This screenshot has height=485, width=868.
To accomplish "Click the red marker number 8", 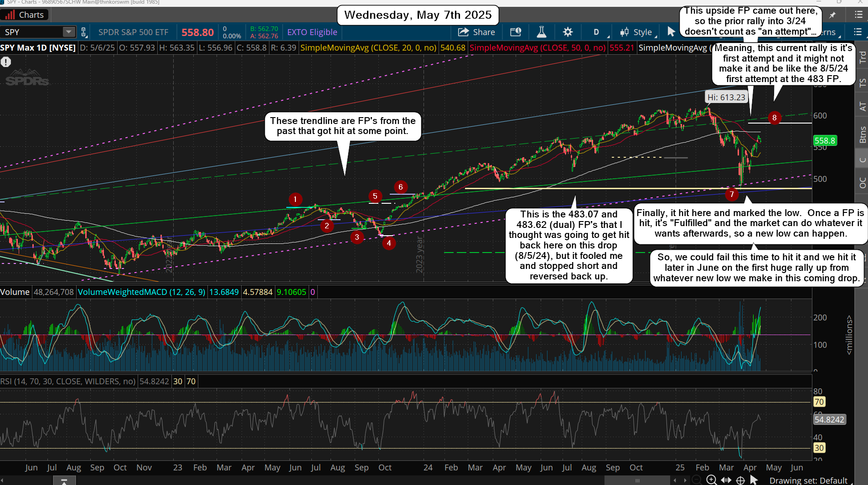I will pyautogui.click(x=774, y=118).
